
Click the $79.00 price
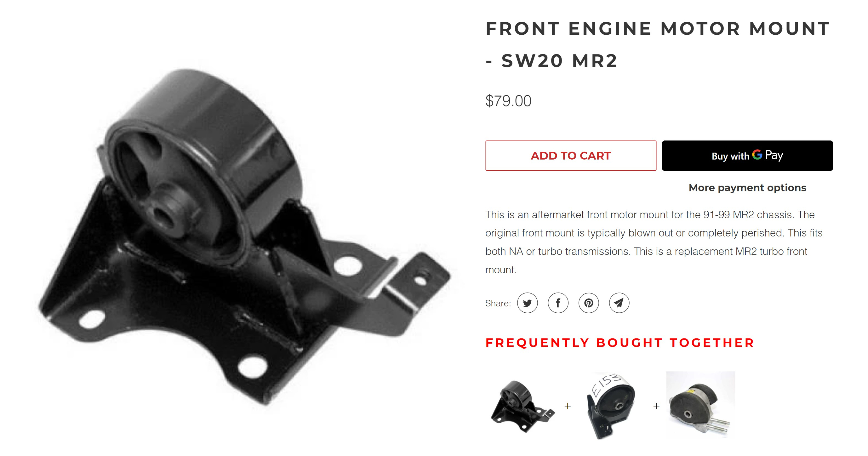pyautogui.click(x=508, y=101)
